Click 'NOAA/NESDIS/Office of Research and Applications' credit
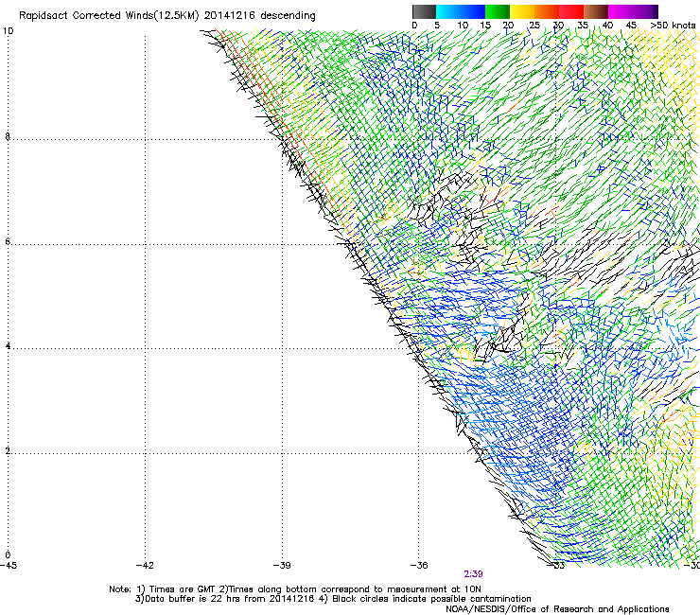Screen dimensions: 700x615 557,609
